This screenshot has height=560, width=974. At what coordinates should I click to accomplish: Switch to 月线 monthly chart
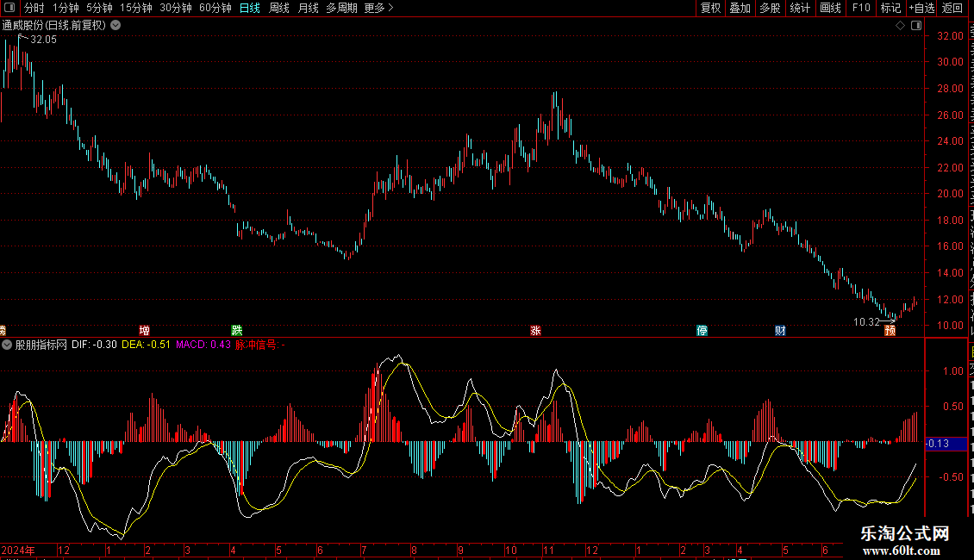308,8
